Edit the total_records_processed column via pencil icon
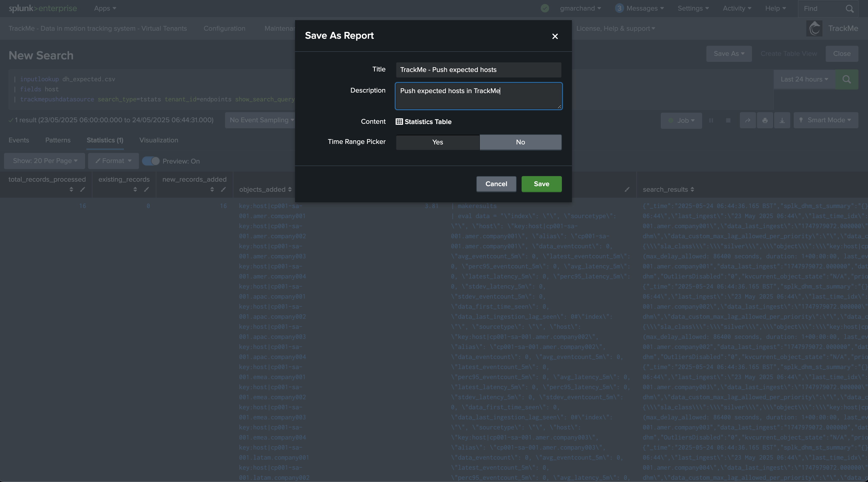Image resolution: width=868 pixels, height=482 pixels. click(83, 190)
